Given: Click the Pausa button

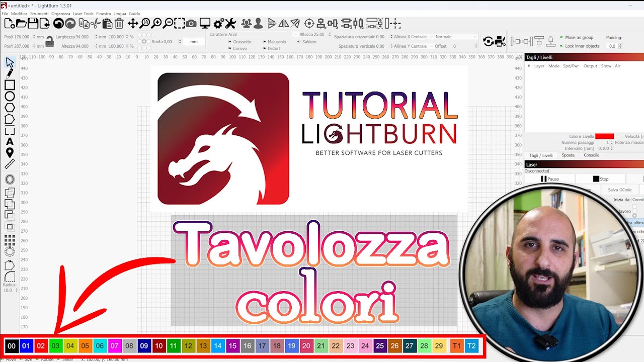Looking at the screenshot, I should 549,179.
